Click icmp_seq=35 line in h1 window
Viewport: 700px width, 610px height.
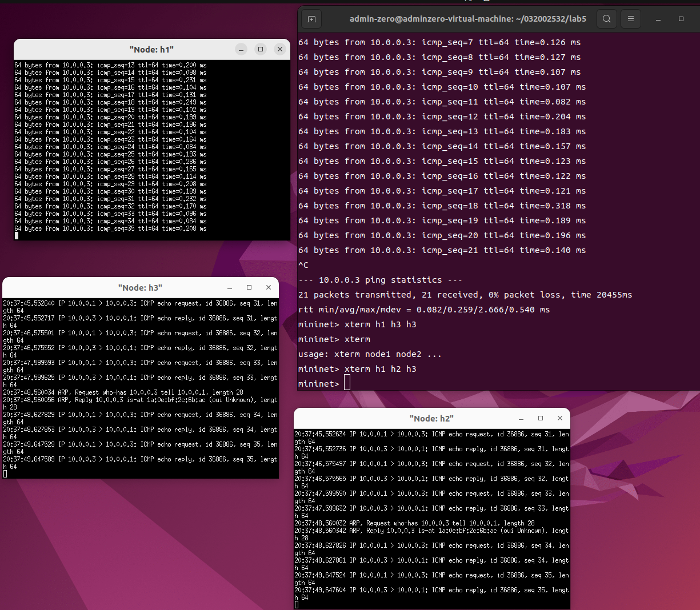click(111, 228)
